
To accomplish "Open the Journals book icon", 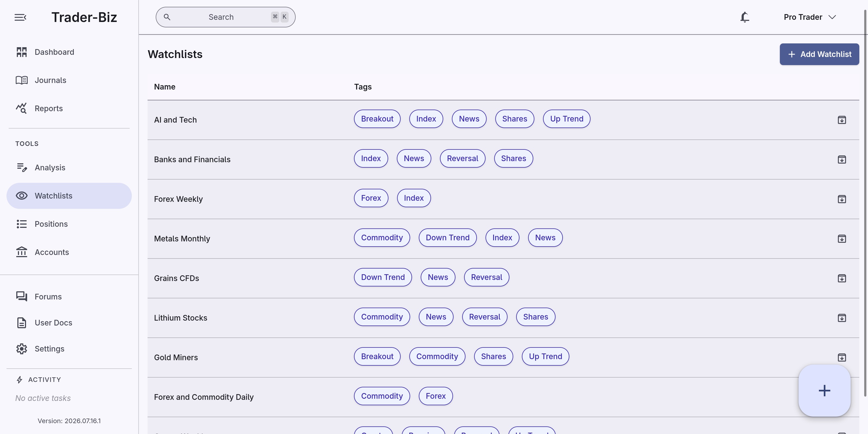I will pyautogui.click(x=22, y=80).
